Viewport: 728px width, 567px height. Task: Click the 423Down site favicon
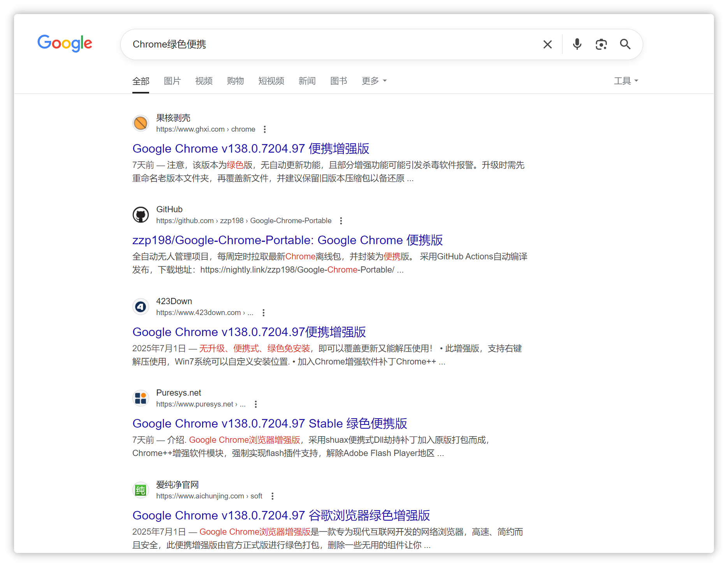(141, 306)
